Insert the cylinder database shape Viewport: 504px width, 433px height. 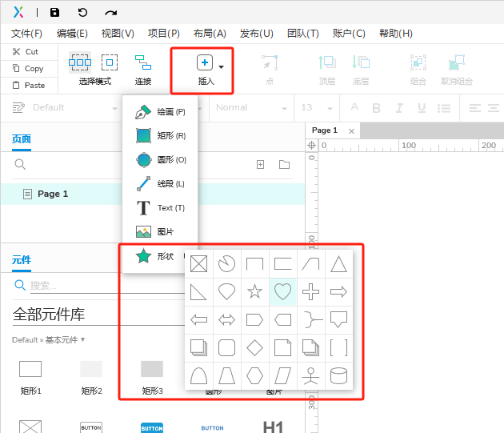click(x=338, y=375)
